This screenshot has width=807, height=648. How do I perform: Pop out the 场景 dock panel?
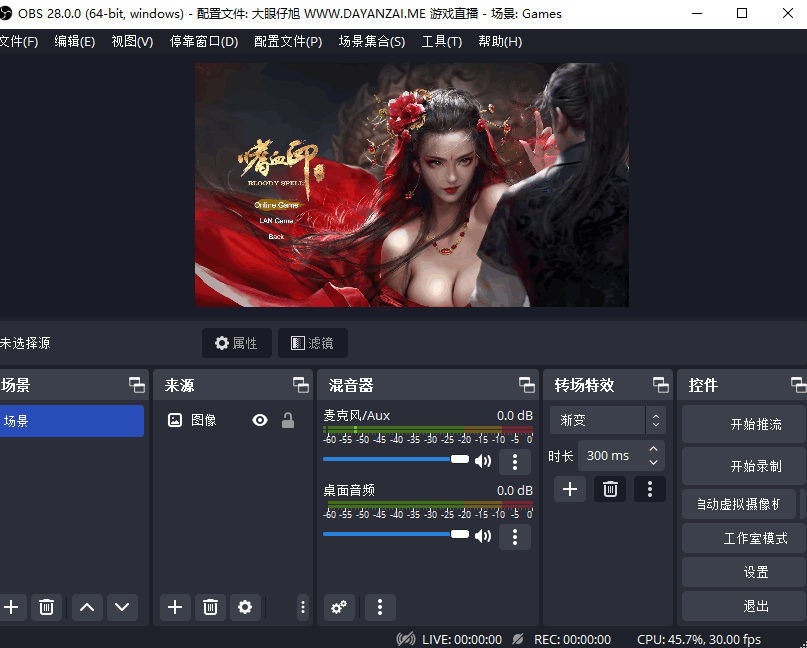pyautogui.click(x=137, y=385)
